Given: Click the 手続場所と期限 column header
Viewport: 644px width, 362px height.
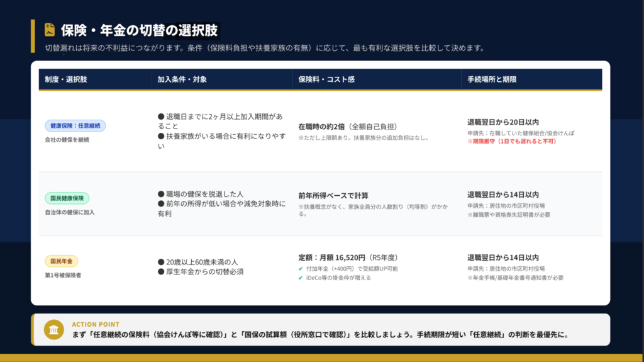Looking at the screenshot, I should point(492,80).
